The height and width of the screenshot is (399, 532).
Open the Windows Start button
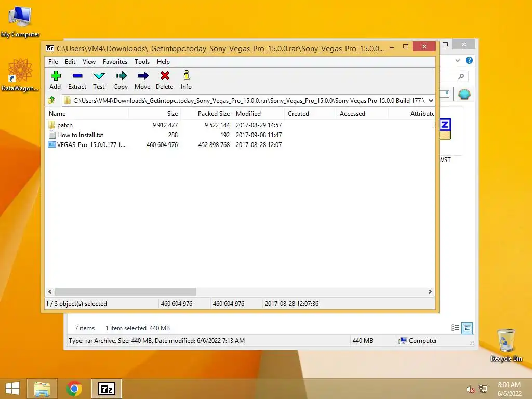click(x=12, y=389)
